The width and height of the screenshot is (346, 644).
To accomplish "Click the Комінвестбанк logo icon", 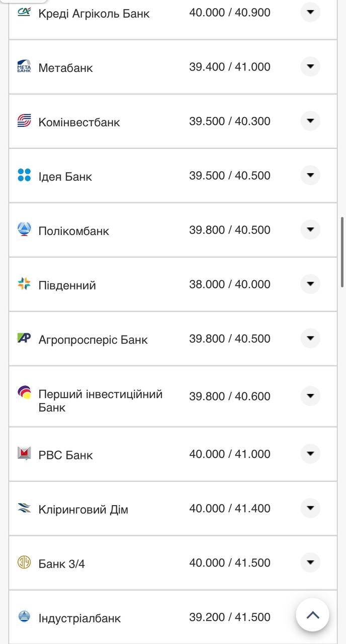I will pos(24,121).
